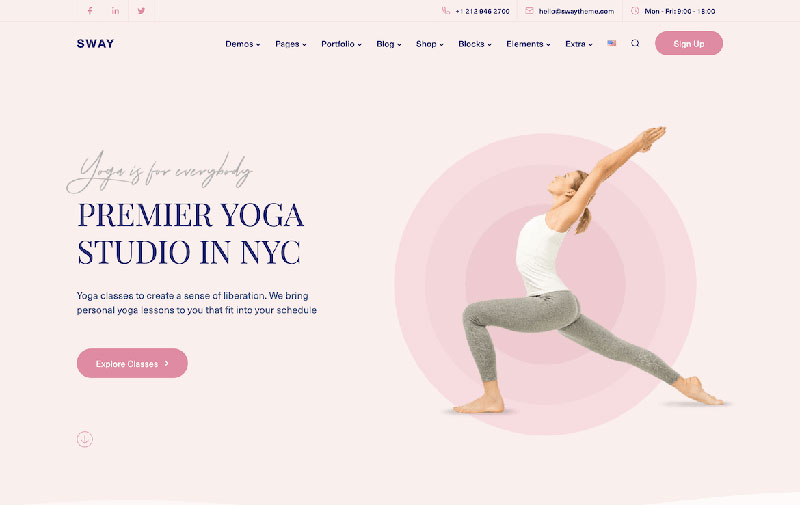Viewport: 800px width, 505px height.
Task: Expand the Portfolio dropdown menu
Action: tap(341, 44)
